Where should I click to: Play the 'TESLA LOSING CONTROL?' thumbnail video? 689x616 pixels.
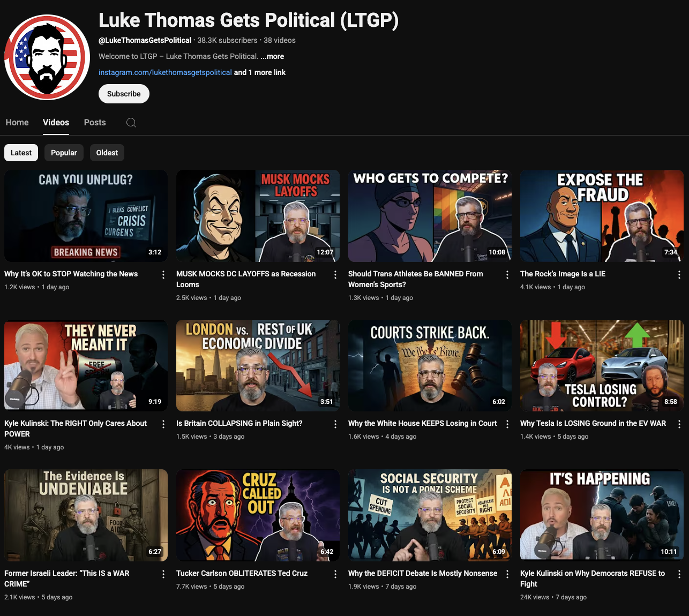(x=602, y=365)
